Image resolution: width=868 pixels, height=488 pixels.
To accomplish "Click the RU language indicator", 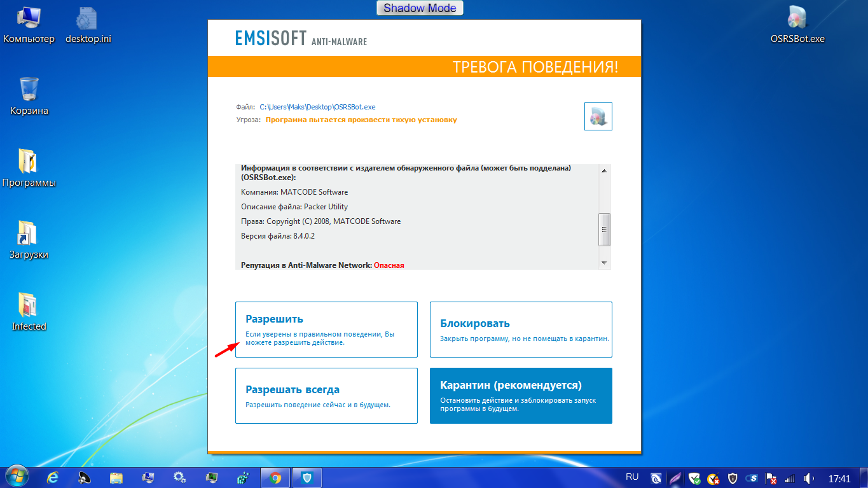I will (x=632, y=477).
